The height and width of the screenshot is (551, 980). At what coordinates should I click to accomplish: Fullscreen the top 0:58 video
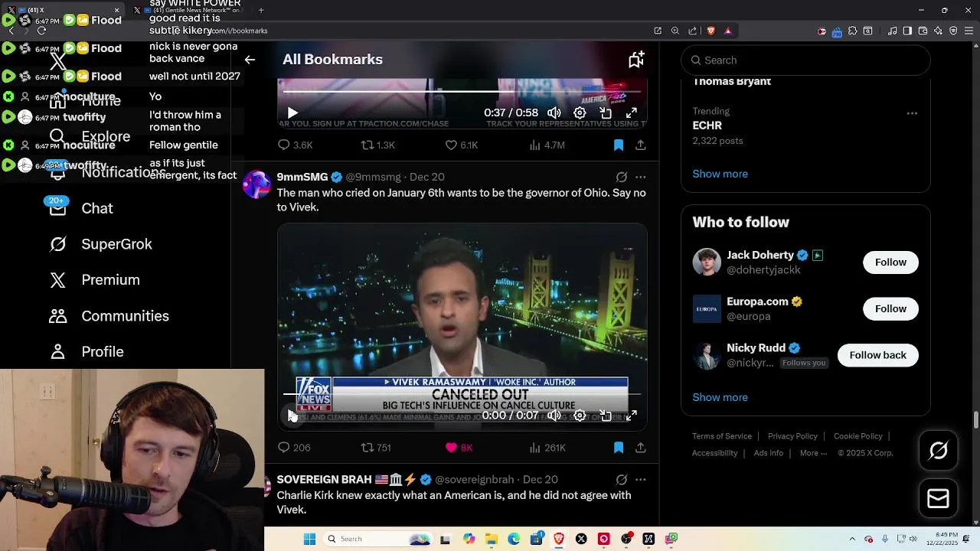tap(632, 112)
